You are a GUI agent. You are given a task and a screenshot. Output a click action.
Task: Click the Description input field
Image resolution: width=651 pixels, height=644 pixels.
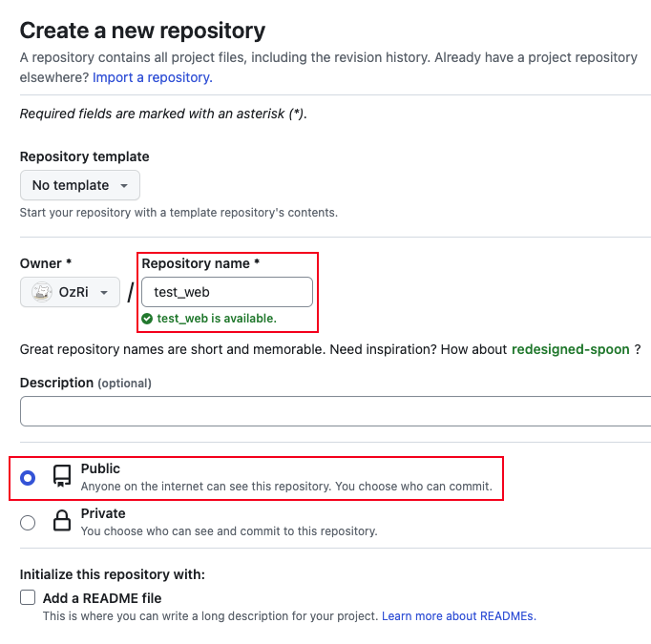click(x=335, y=411)
